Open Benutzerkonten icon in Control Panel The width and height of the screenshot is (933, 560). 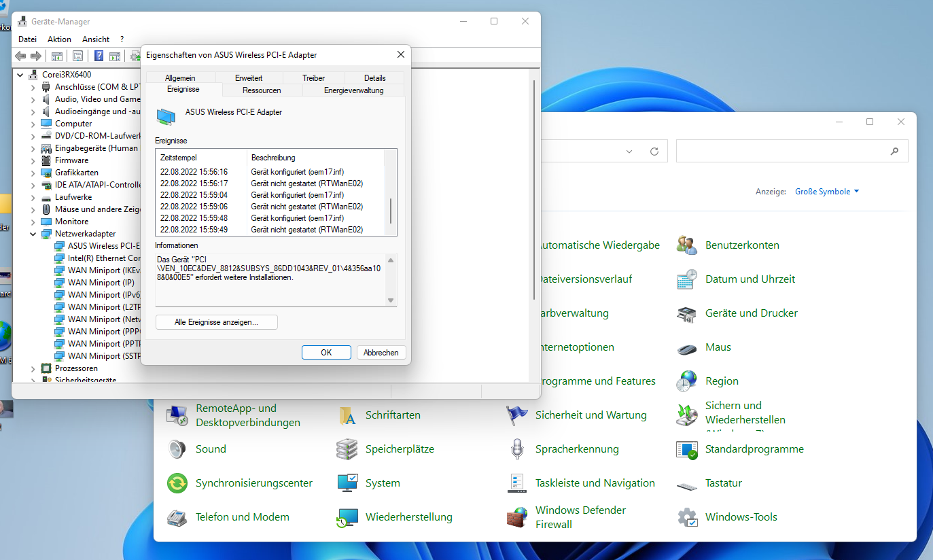pyautogui.click(x=687, y=245)
